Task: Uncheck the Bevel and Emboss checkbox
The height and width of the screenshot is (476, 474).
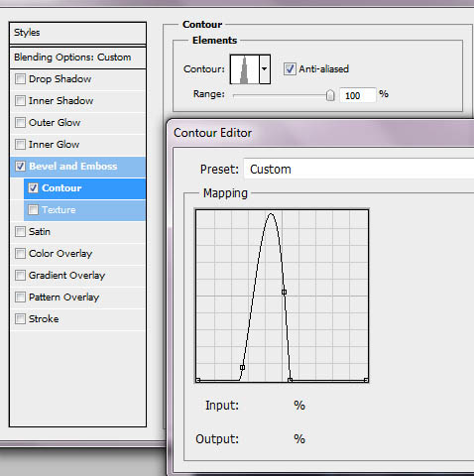Action: coord(20,166)
